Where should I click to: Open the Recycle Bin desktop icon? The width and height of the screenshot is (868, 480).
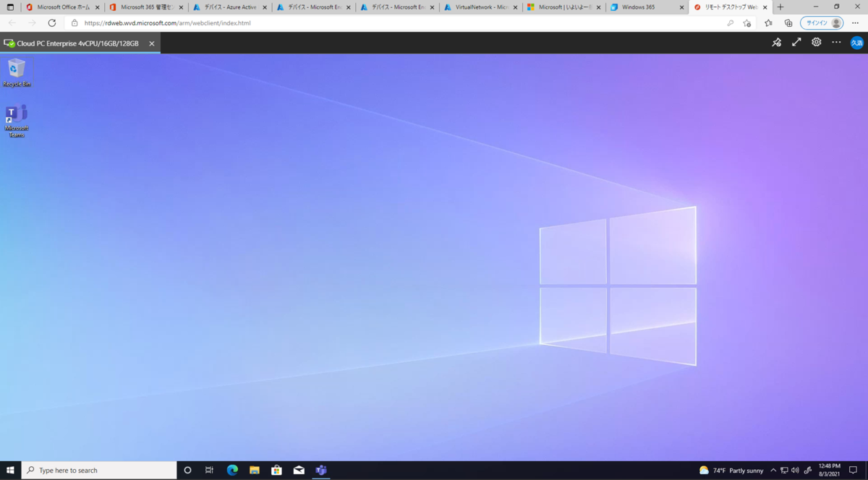17,73
